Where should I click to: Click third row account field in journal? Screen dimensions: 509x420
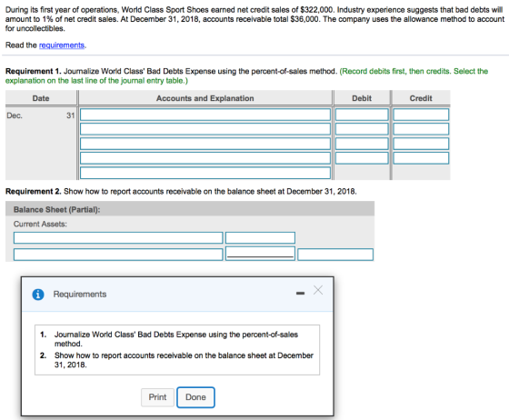click(205, 144)
